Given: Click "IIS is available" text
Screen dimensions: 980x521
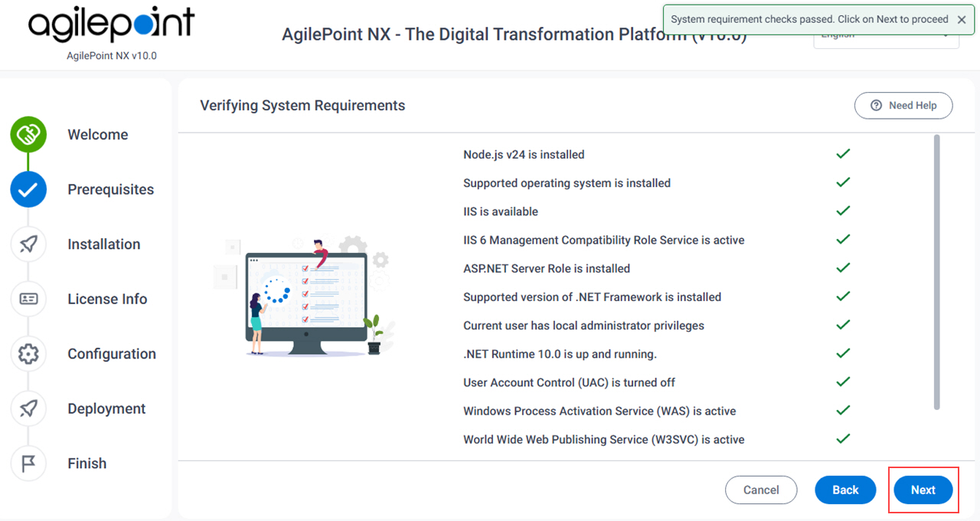Looking at the screenshot, I should pos(501,211).
